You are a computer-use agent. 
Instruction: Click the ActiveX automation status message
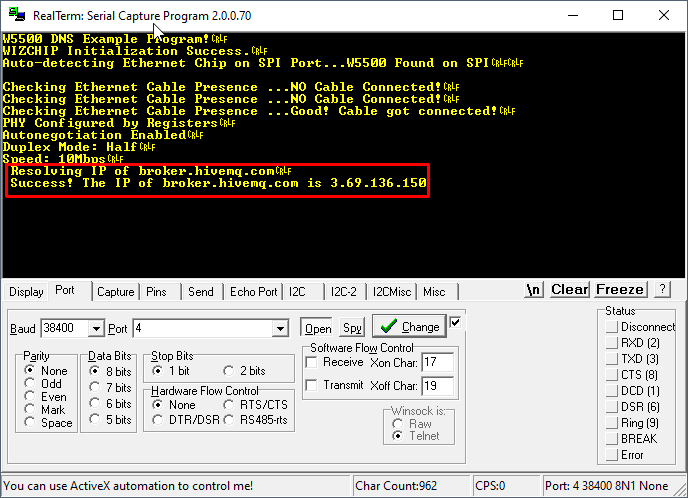pos(128,486)
